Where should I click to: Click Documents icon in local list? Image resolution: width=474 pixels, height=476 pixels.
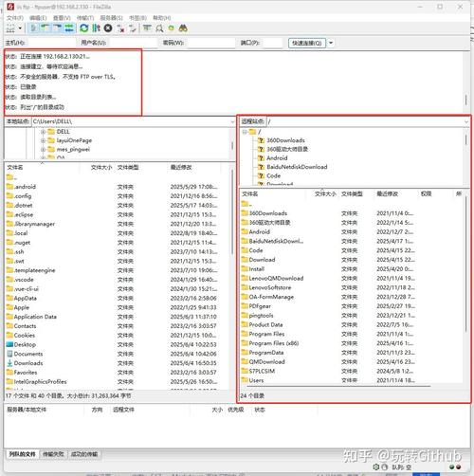tap(9, 354)
